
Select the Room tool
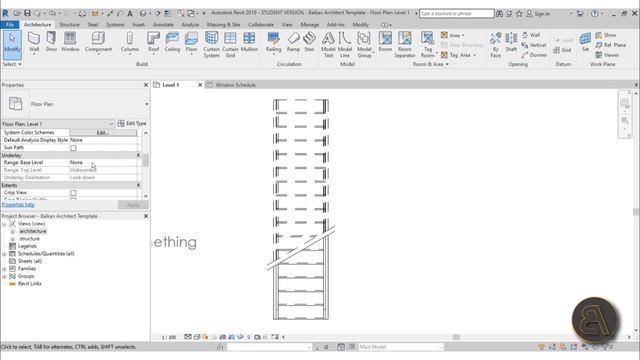[385, 42]
